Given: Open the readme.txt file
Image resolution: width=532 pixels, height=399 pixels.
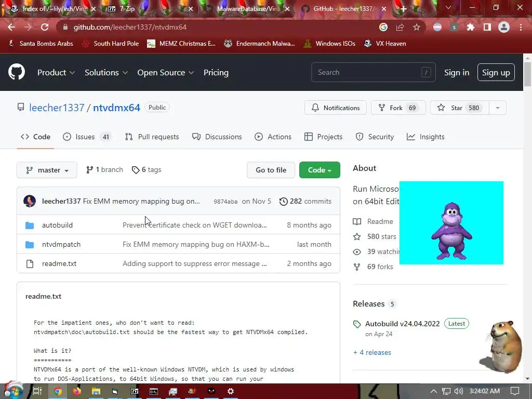Looking at the screenshot, I should click(59, 263).
